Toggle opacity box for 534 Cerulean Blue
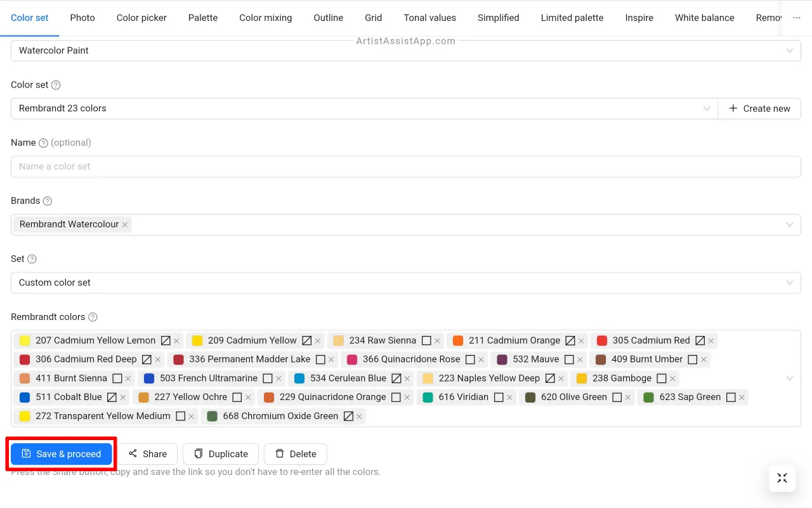 click(396, 378)
